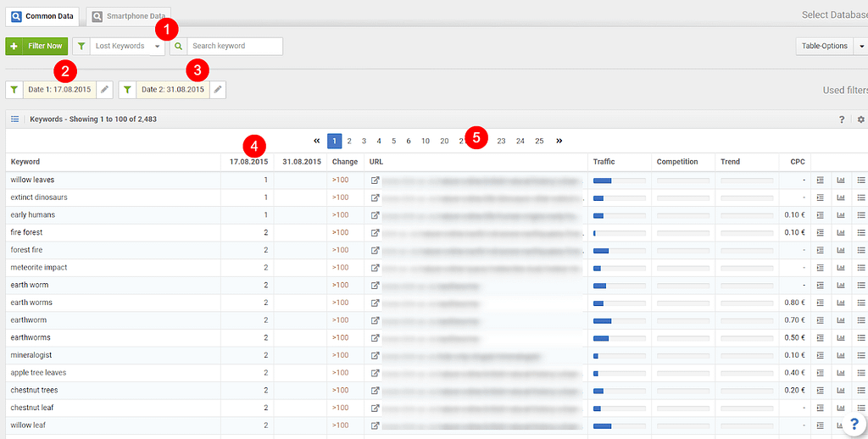This screenshot has height=439, width=868.
Task: Toggle the Date 2 filter funnel
Action: [127, 89]
